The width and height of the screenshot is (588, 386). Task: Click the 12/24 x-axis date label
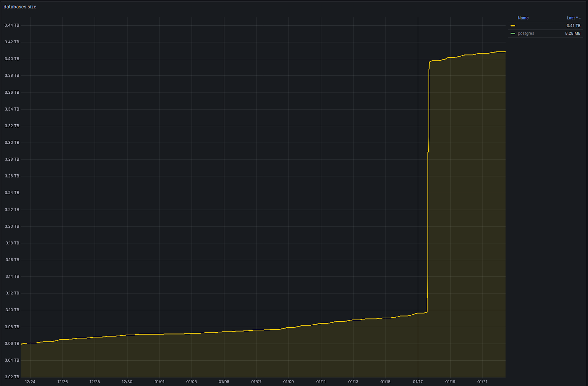30,382
